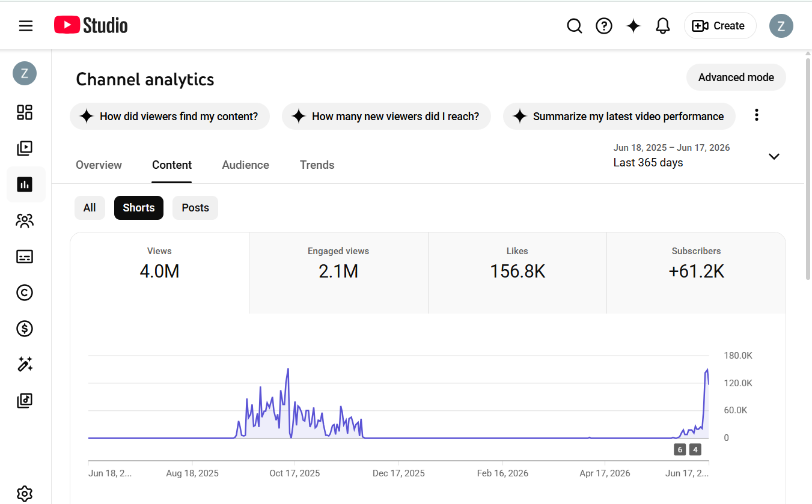
Task: Open the three-dot more suggestions menu
Action: pyautogui.click(x=757, y=115)
